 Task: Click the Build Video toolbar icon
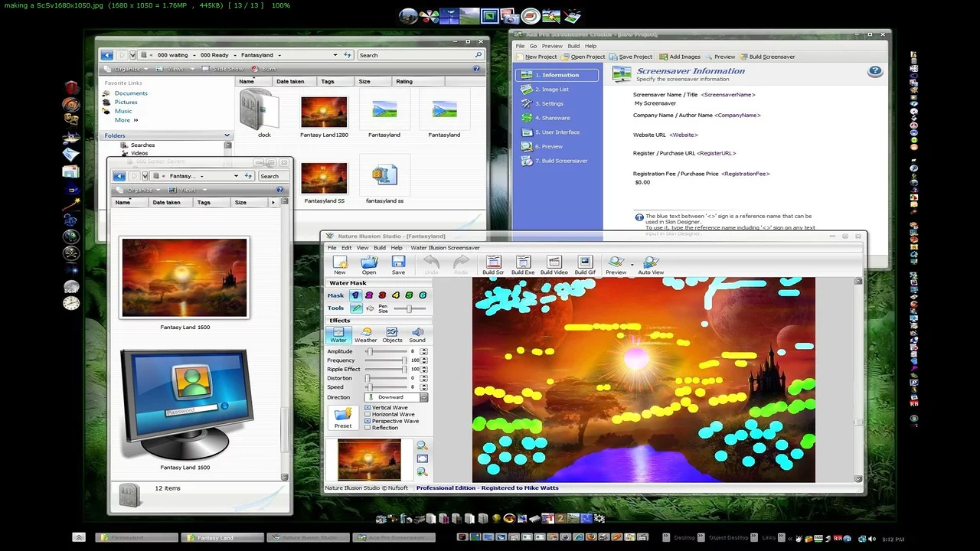pos(554,265)
